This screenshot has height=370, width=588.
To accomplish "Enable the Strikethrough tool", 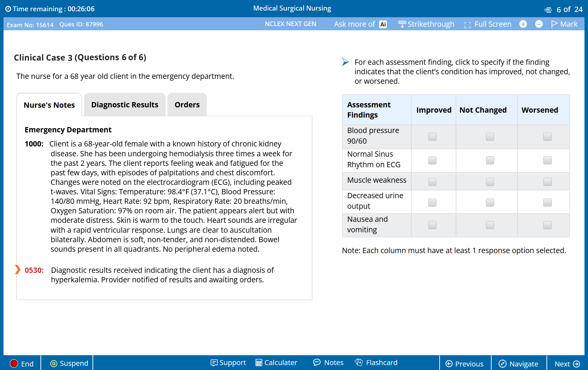I will coord(426,24).
